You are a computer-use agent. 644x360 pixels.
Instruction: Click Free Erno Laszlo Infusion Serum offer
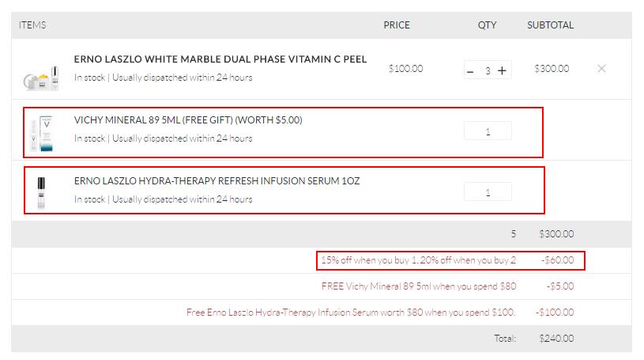click(351, 313)
